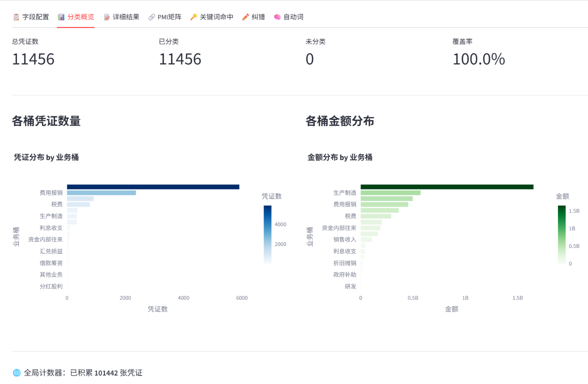Viewport: 588px width, 384px height.
Task: Click the 生产制造 bar in the green amount chart
Action: [x=390, y=193]
